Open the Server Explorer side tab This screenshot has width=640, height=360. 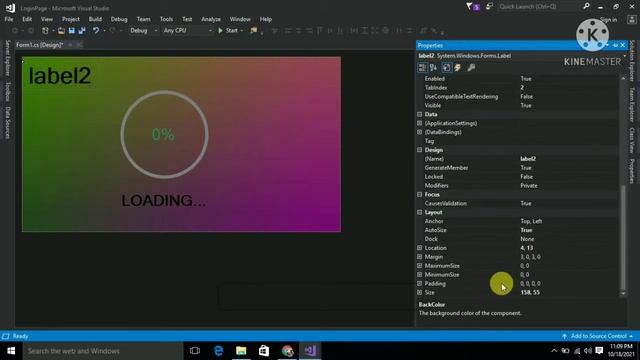tap(8, 58)
